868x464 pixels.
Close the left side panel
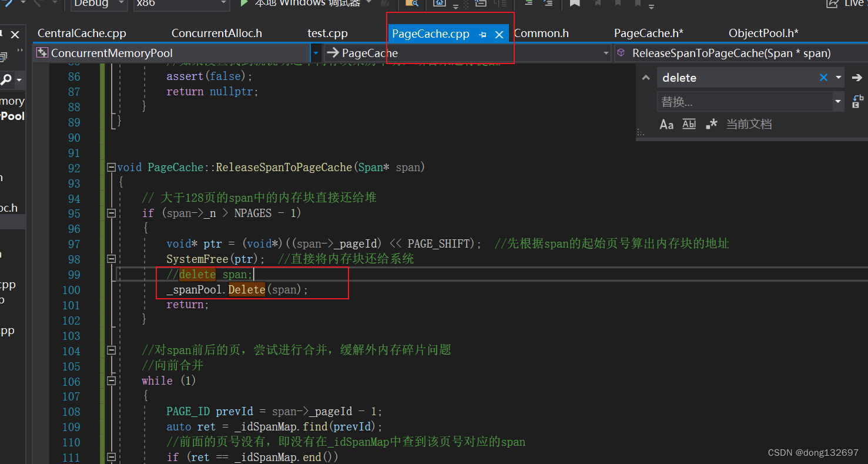(x=15, y=35)
